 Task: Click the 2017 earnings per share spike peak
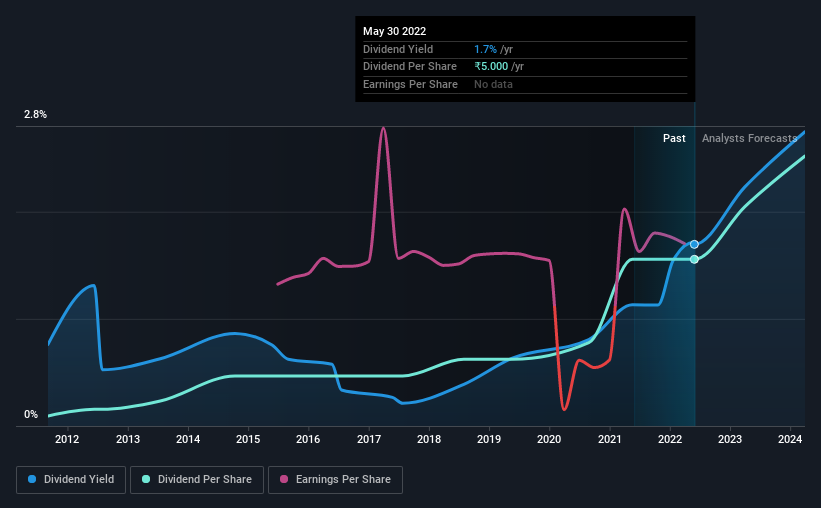coord(384,128)
